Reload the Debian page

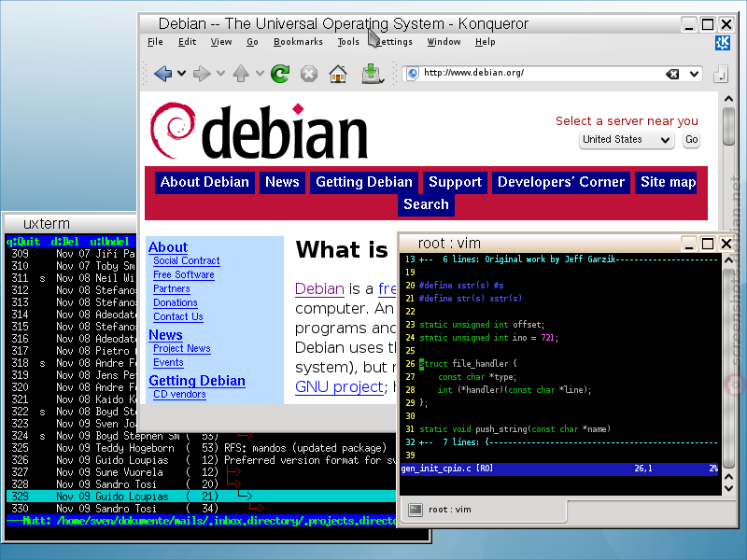click(x=280, y=74)
